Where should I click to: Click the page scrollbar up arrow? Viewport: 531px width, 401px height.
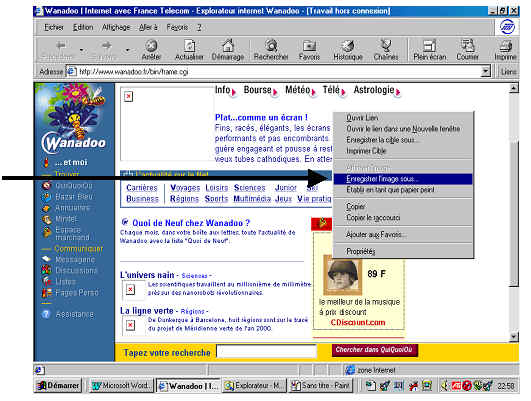[x=514, y=88]
